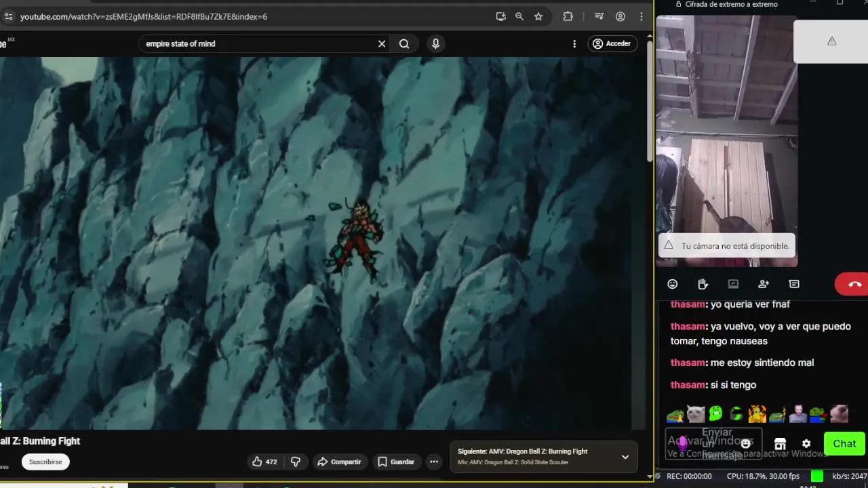Click the Guardar save button
This screenshot has height=488, width=868.
coord(396,462)
